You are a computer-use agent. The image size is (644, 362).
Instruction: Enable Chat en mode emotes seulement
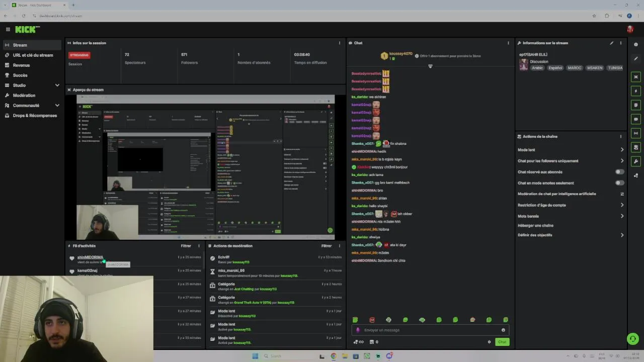pos(620,183)
